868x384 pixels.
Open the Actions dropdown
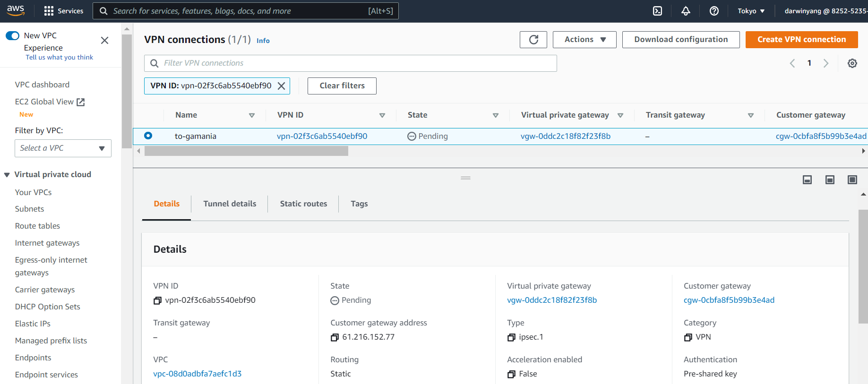coord(584,40)
